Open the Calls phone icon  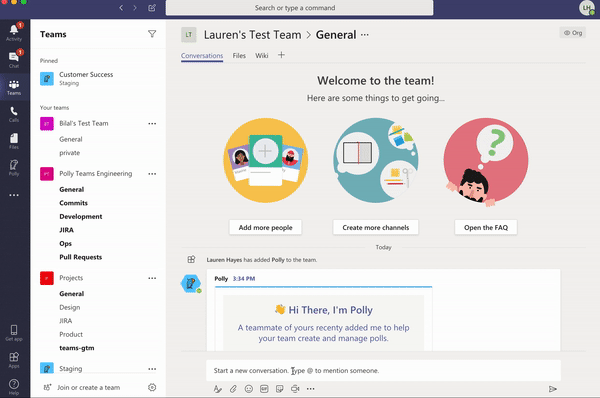tap(14, 114)
